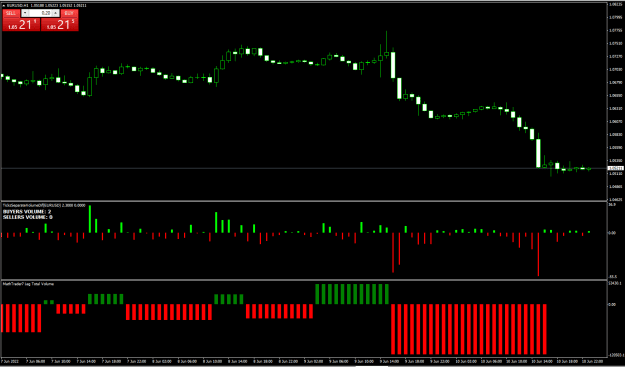Click the sell price tile showing 1.05 21
Viewport: 625px width, 367px height.
pyautogui.click(x=21, y=24)
